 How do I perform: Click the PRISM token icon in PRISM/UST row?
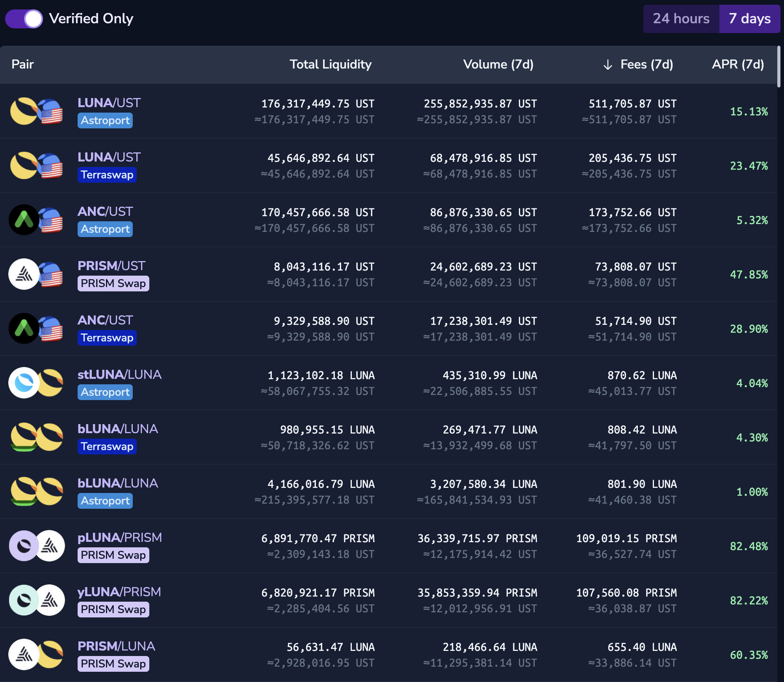click(24, 274)
